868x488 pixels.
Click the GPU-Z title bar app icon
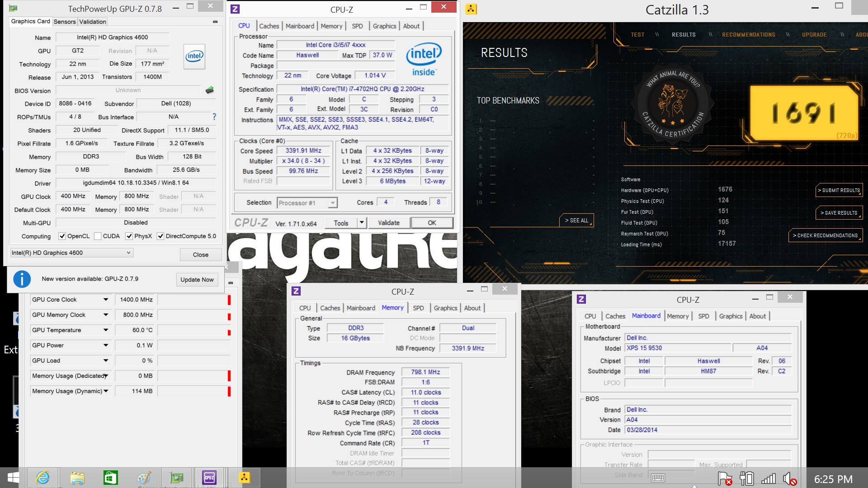tap(13, 8)
